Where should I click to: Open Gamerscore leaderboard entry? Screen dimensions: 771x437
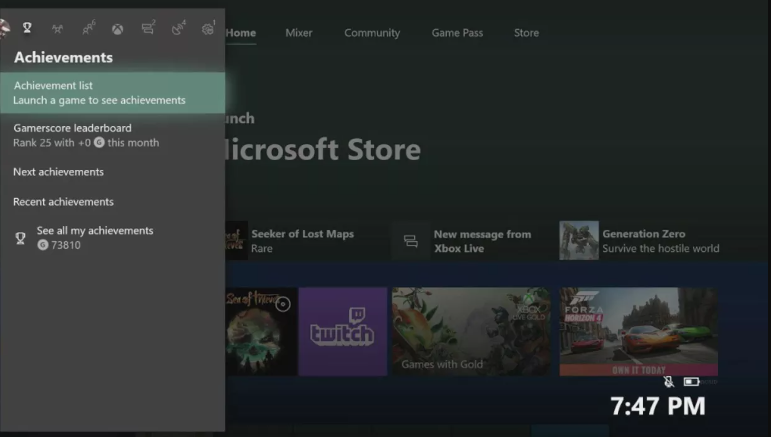(x=113, y=135)
